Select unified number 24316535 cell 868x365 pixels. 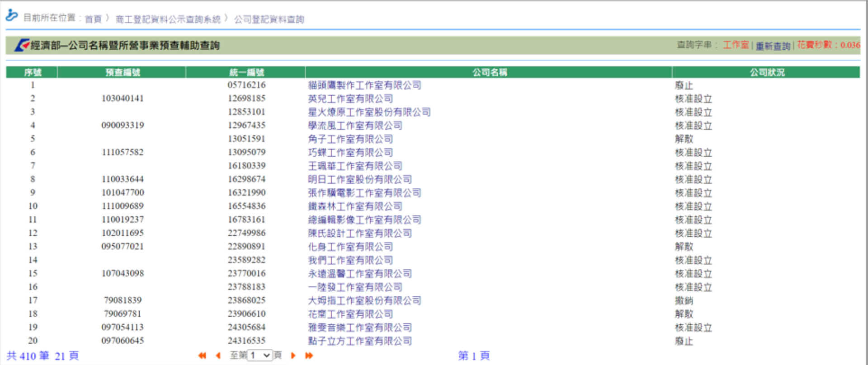click(246, 341)
